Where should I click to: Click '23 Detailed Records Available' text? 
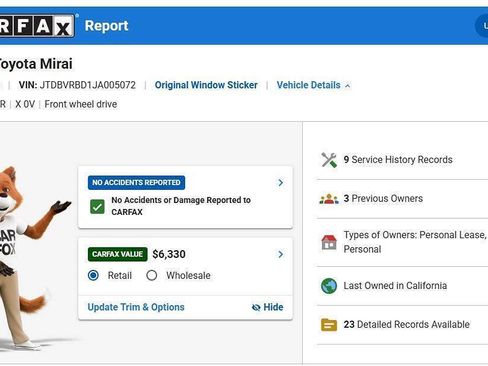click(x=407, y=324)
